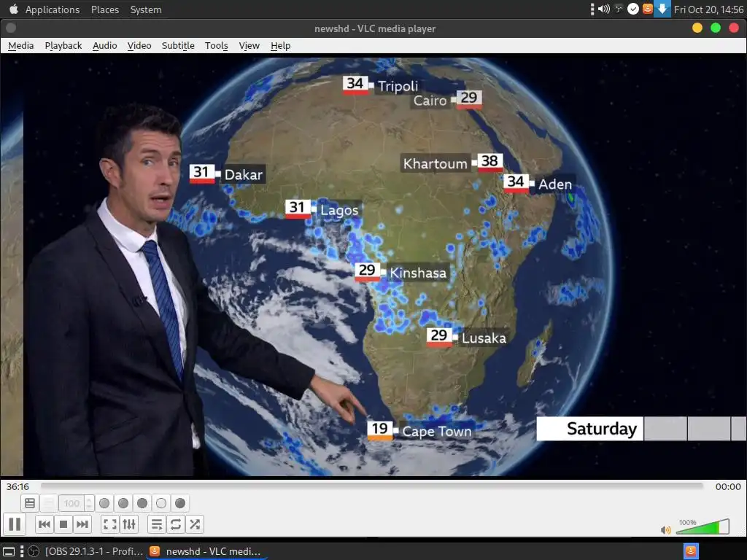The height and width of the screenshot is (560, 747).
Task: Click VLC cone tray icon
Action: (648, 9)
